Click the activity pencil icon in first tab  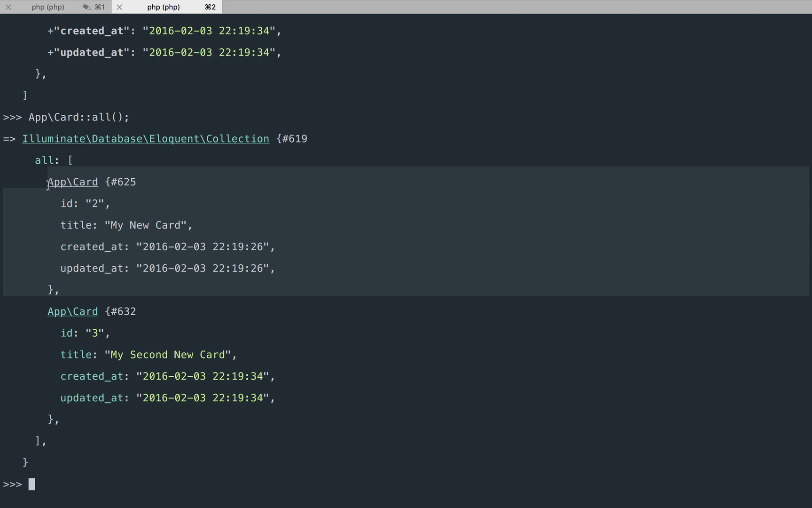click(86, 7)
